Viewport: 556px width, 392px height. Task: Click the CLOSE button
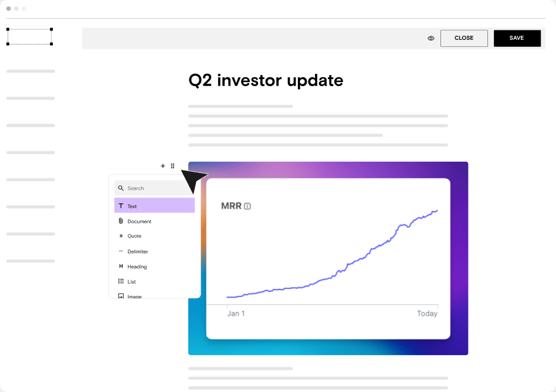pos(464,38)
